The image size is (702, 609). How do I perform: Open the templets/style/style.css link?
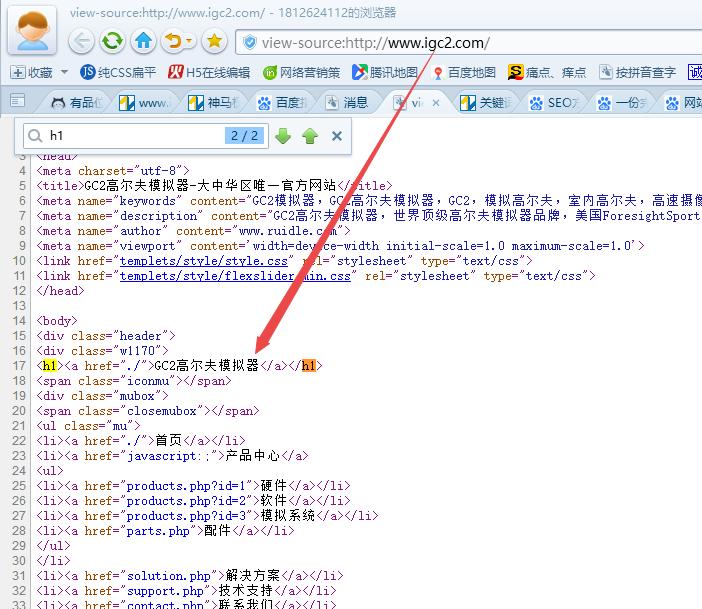tap(203, 261)
